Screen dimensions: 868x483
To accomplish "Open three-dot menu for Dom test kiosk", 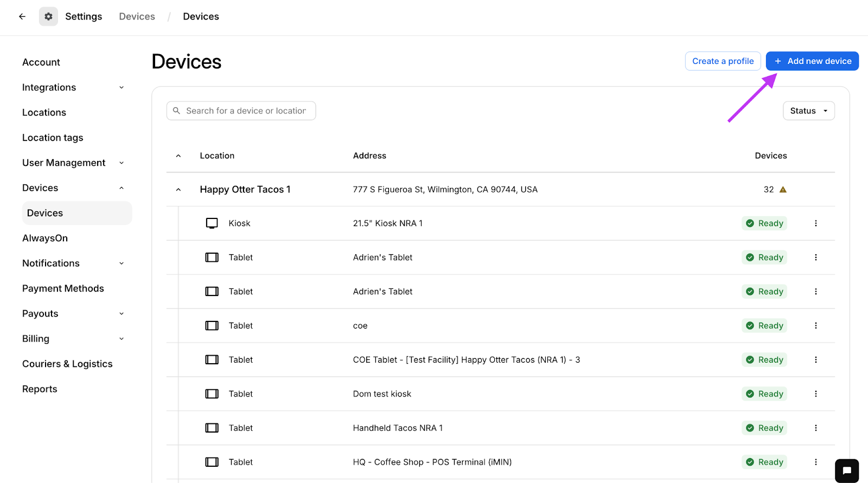I will pyautogui.click(x=815, y=394).
